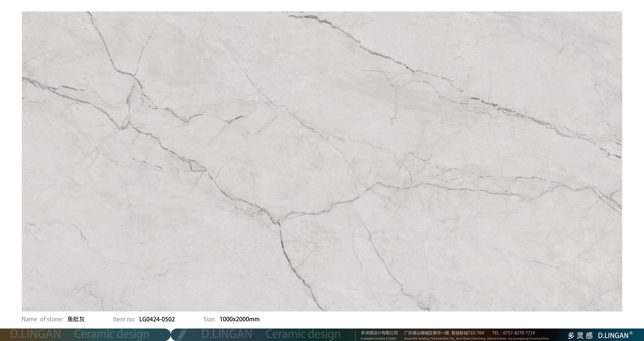The image size is (644, 341).
Task: Click the registered trademark ® symbol
Action: click(x=631, y=333)
